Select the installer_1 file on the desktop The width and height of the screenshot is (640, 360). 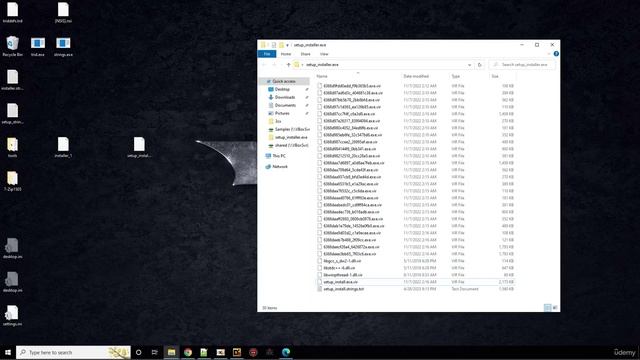tap(63, 147)
